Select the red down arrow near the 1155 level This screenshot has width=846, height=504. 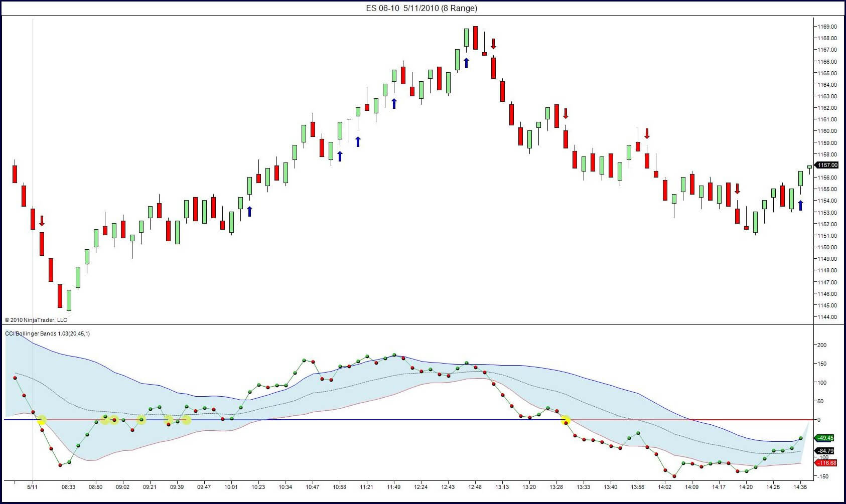(737, 189)
